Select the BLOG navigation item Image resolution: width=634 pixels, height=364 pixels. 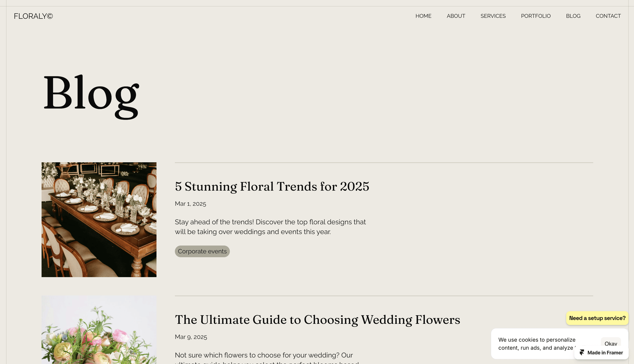573,16
